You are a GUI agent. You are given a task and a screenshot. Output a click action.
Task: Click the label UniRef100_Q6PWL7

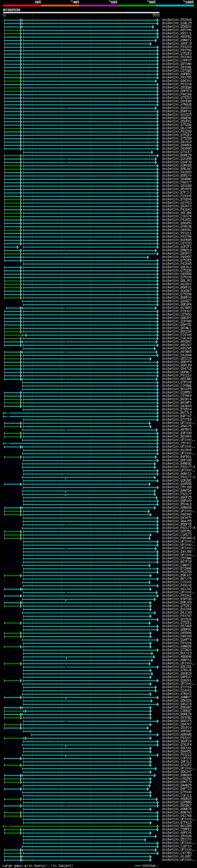click(x=177, y=372)
